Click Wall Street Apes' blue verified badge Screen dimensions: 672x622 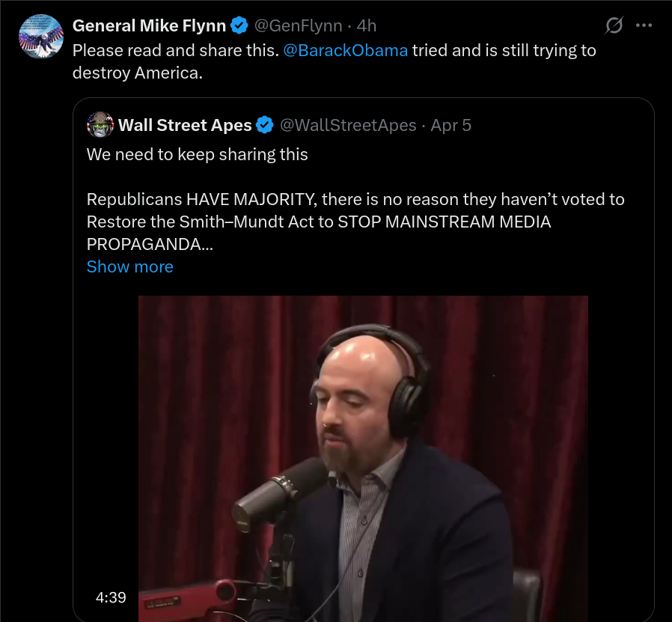[264, 125]
